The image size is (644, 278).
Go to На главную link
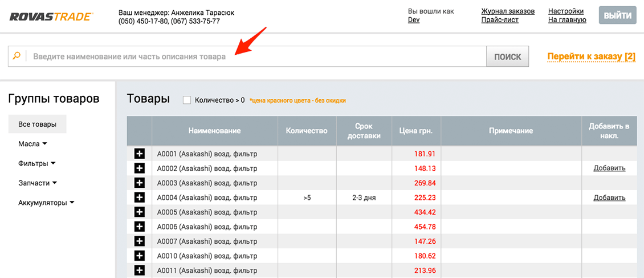(x=567, y=20)
